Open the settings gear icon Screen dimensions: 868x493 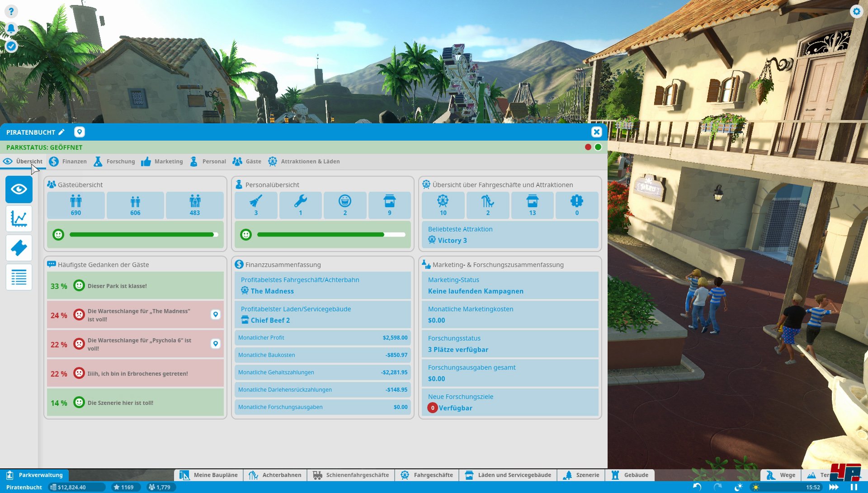856,12
